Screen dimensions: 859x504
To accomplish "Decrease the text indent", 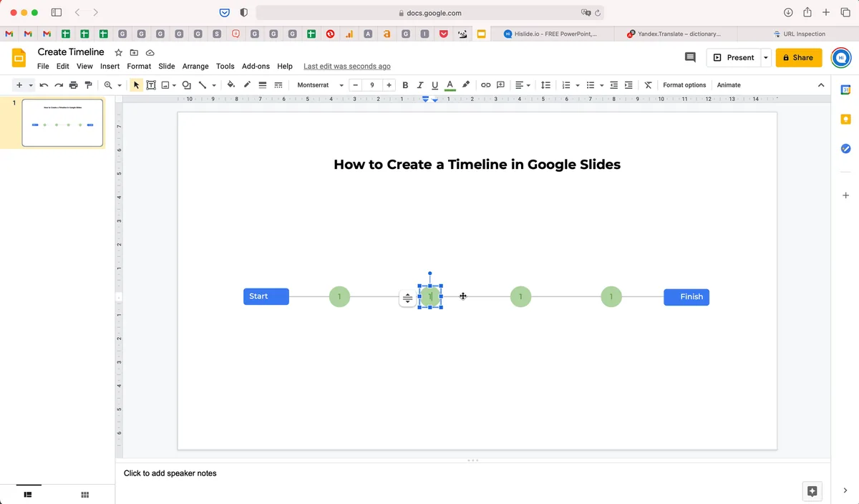I will pos(613,85).
